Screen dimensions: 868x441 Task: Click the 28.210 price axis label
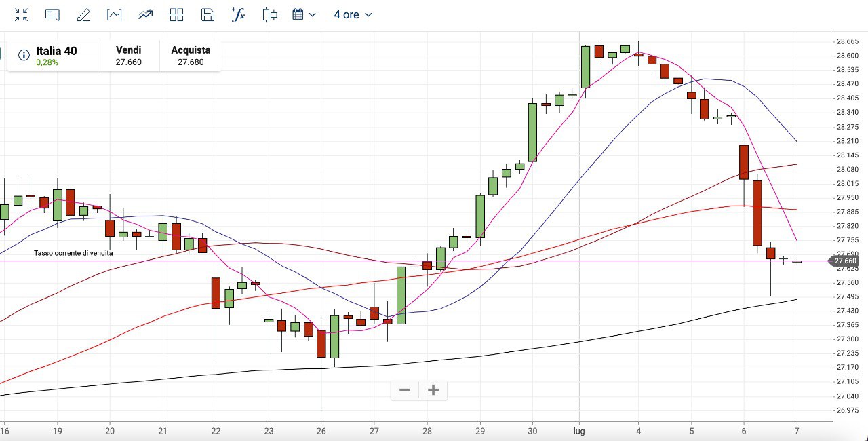pos(848,141)
